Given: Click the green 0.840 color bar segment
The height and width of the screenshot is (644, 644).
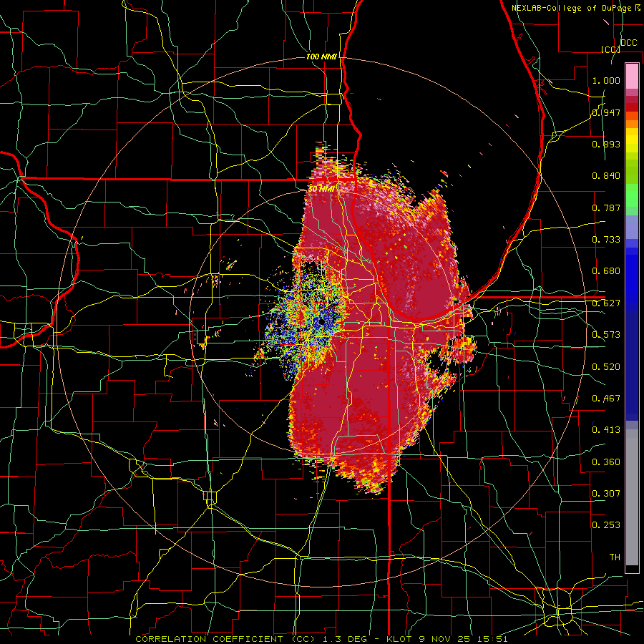Looking at the screenshot, I should (x=632, y=171).
